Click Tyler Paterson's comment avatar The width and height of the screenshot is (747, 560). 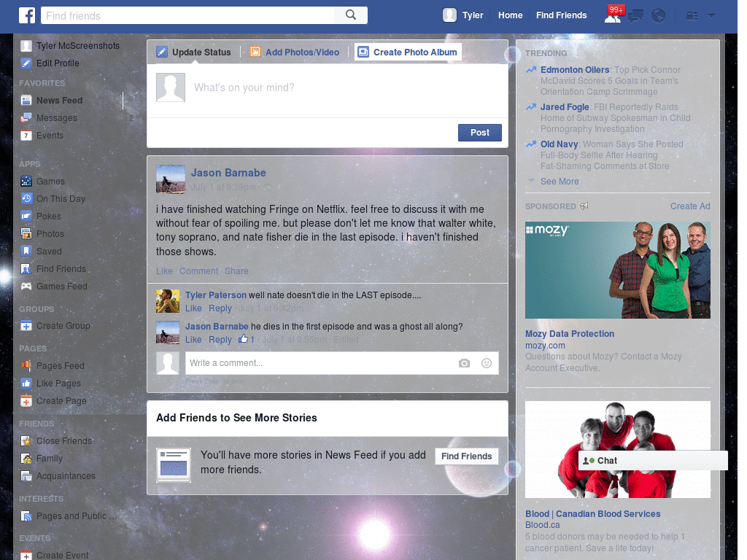168,301
